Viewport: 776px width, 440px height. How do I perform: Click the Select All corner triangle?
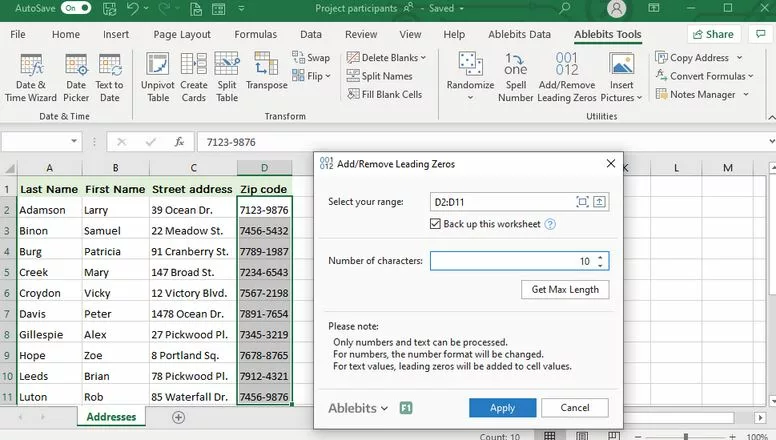click(9, 168)
